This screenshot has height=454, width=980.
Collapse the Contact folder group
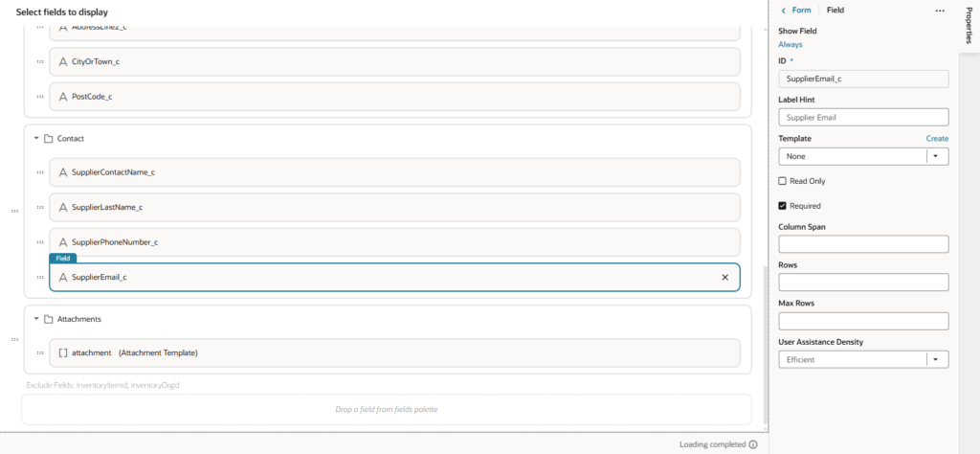point(36,138)
